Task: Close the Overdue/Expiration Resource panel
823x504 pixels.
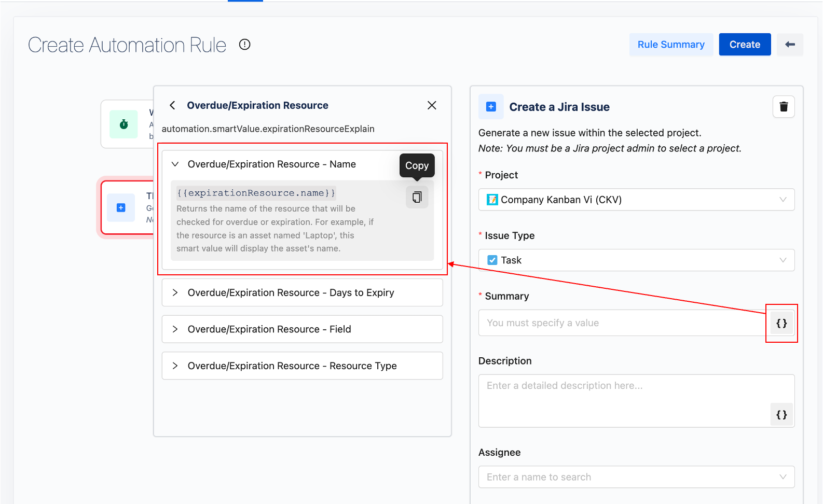Action: pyautogui.click(x=432, y=105)
